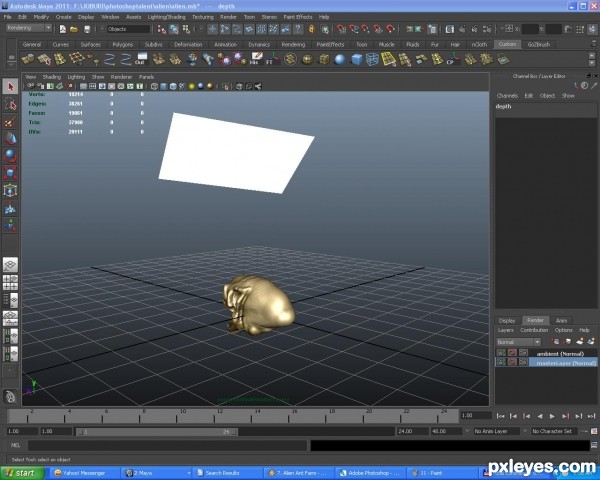Viewport: 600px width, 480px height.
Task: Click the first red snap magnet icon
Action: (x=341, y=29)
